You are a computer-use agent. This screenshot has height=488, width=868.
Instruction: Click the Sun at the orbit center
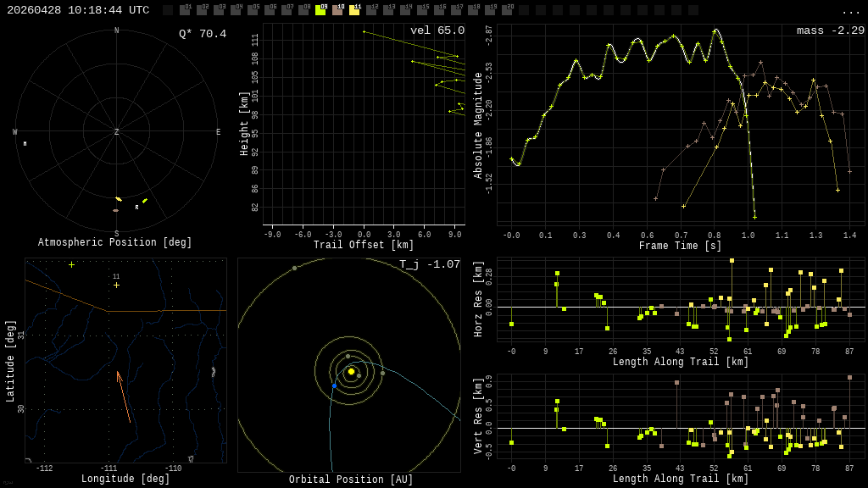coord(351,371)
